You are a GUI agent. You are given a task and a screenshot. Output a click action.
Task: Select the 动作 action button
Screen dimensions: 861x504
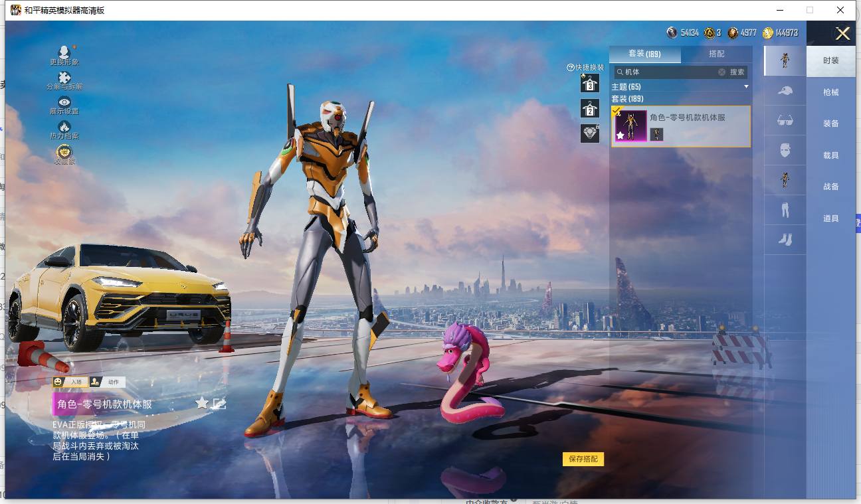point(108,382)
